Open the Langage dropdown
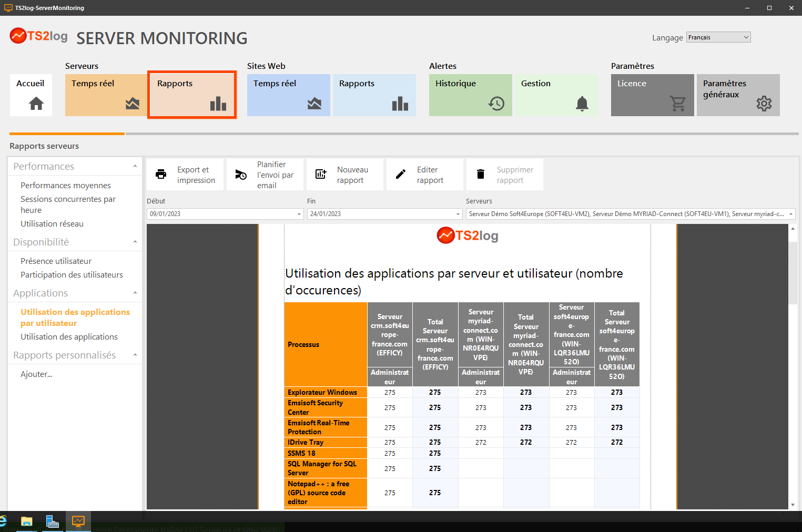This screenshot has width=802, height=532. coord(718,37)
